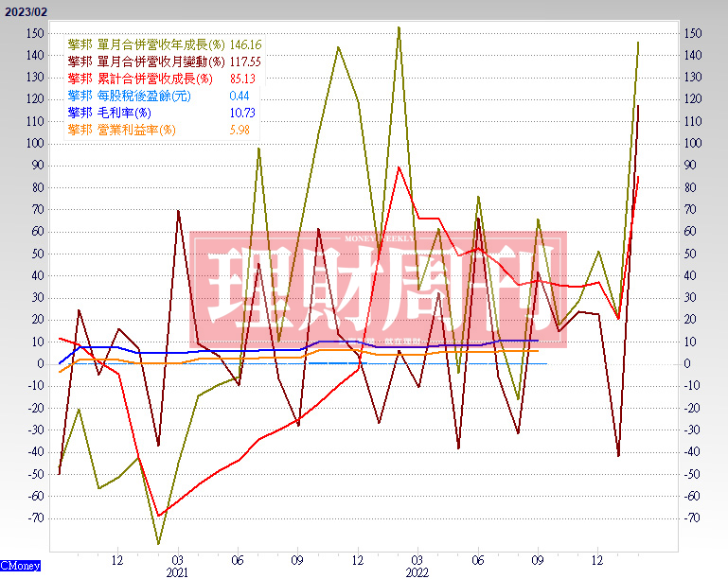Screen dimensions: 728x579
Task: Click legend value 10.73
Action: (x=242, y=113)
